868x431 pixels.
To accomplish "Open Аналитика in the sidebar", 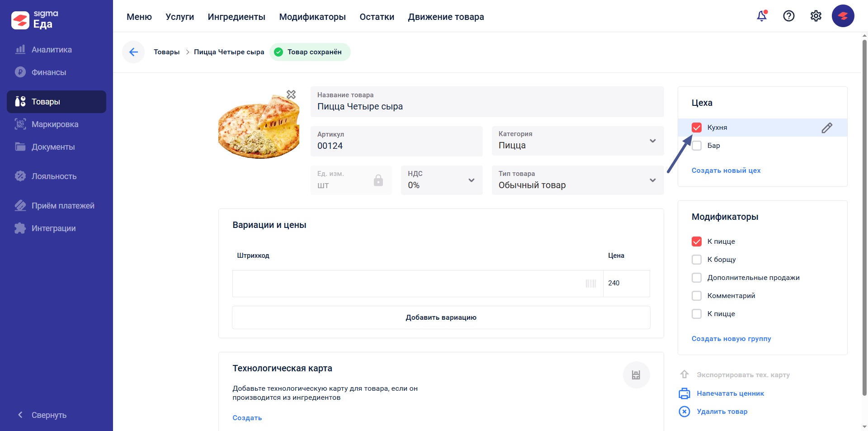I will click(52, 50).
